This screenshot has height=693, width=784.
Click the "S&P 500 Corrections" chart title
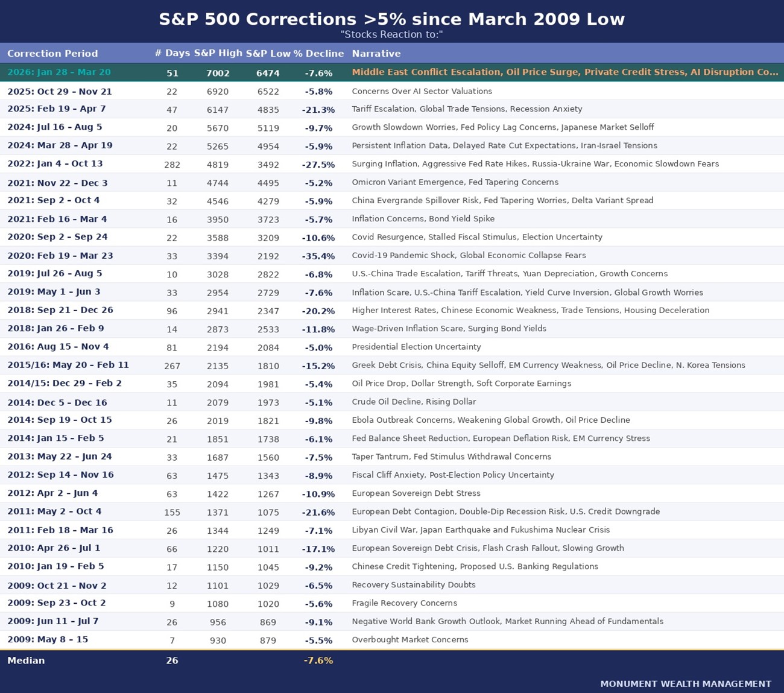[x=391, y=19]
